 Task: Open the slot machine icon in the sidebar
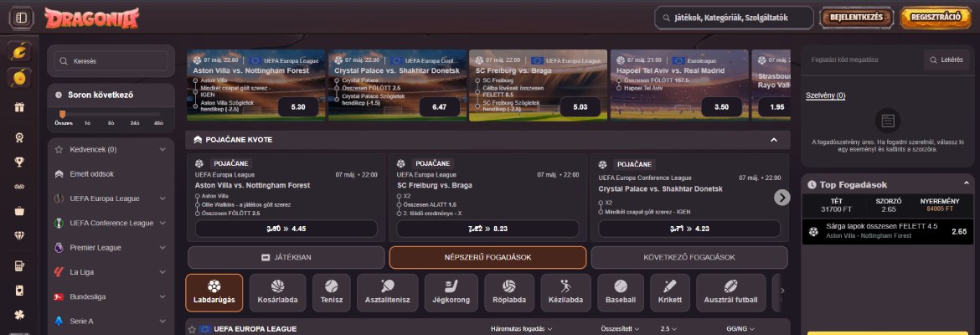click(19, 266)
